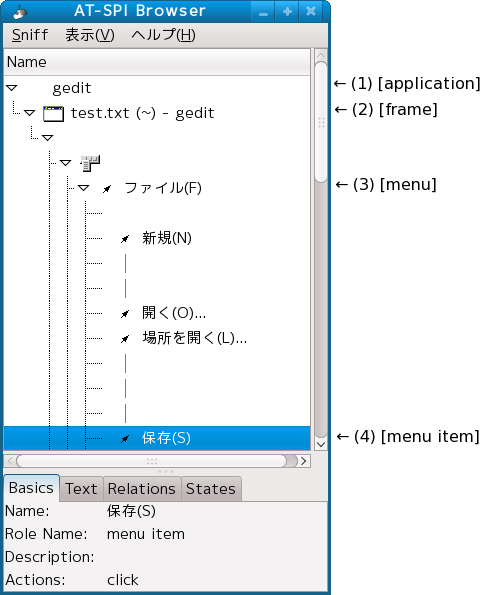Image resolution: width=500 pixels, height=595 pixels.
Task: Click the menu bar icon in the tree
Action: point(90,163)
